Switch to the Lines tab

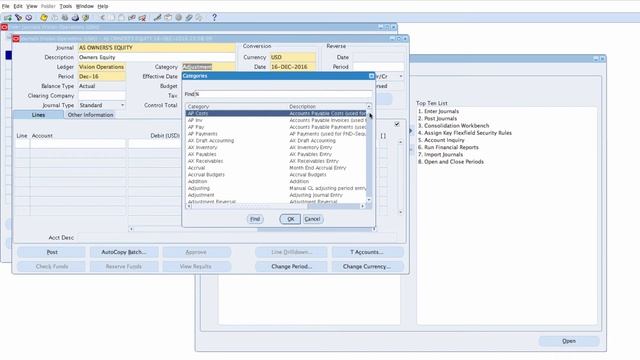[x=38, y=115]
